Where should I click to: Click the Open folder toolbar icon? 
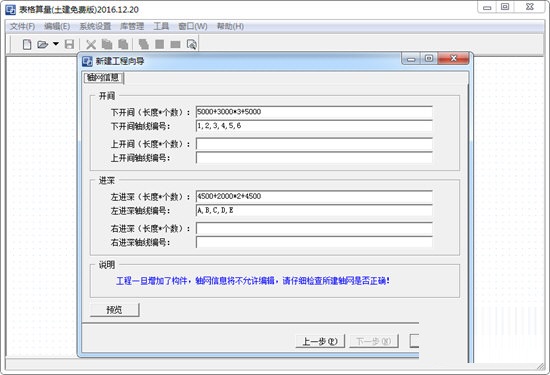[x=42, y=45]
